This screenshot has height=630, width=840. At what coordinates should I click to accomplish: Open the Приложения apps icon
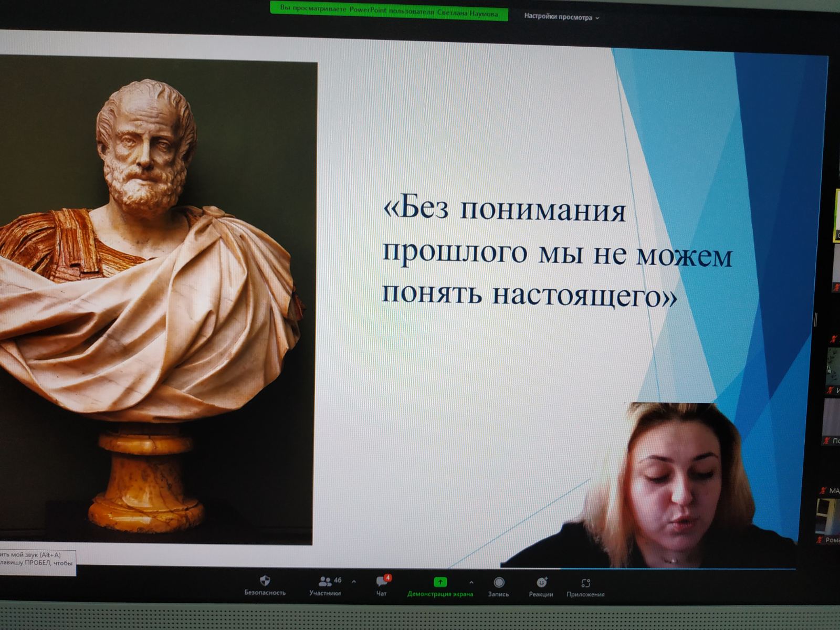(x=585, y=583)
